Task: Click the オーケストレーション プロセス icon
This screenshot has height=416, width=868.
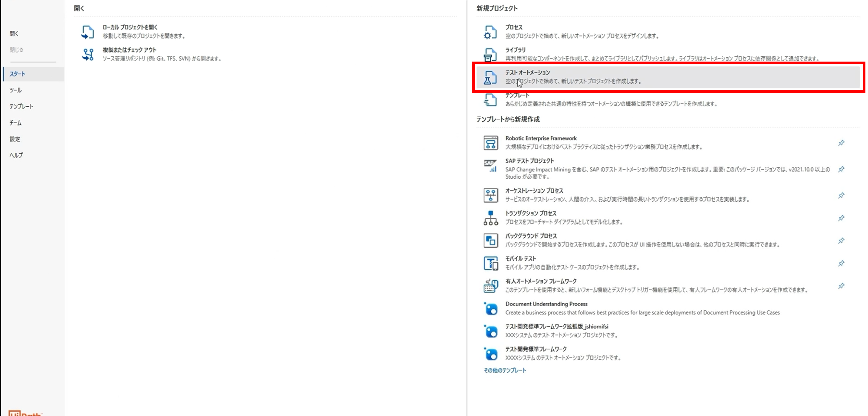Action: 491,195
